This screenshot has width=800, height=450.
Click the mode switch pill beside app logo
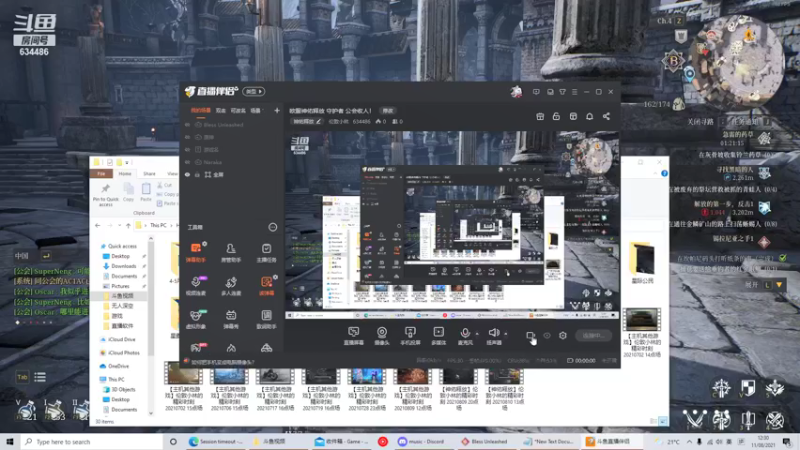tap(253, 92)
